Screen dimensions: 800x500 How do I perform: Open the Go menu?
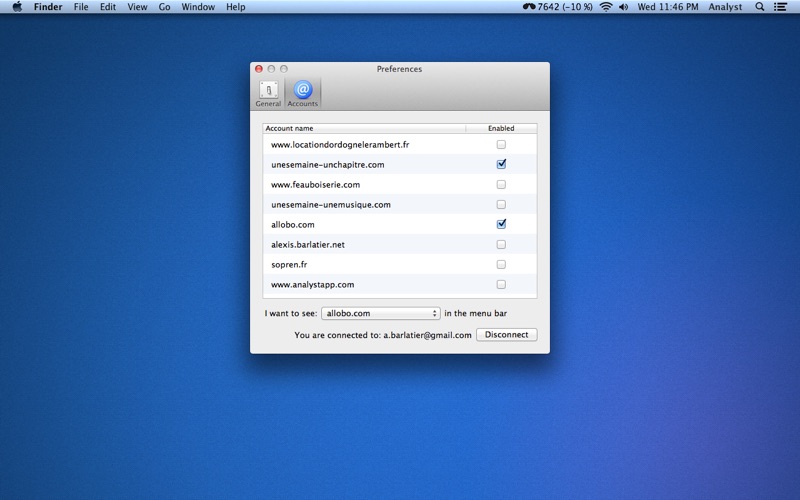tap(164, 7)
